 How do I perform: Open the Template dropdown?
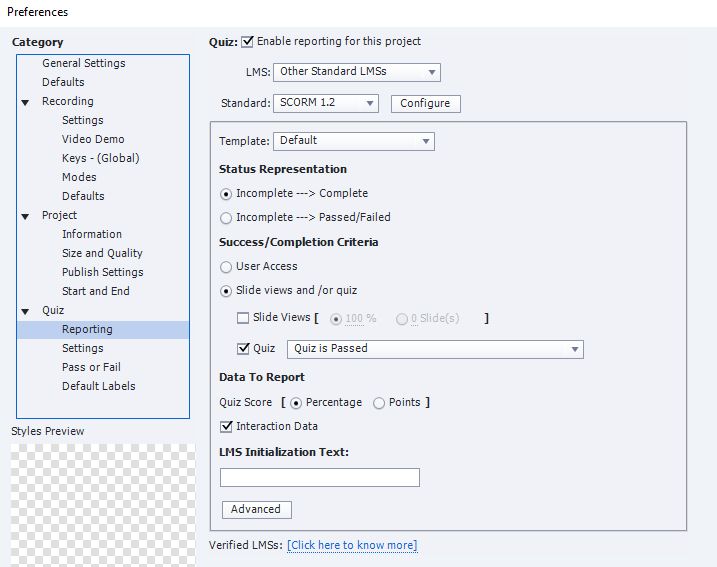pyautogui.click(x=354, y=141)
